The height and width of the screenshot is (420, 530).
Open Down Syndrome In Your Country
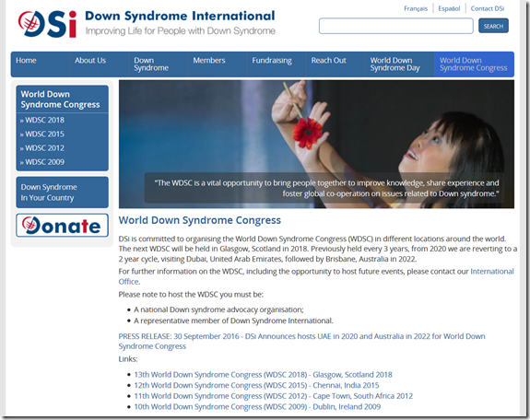point(62,192)
